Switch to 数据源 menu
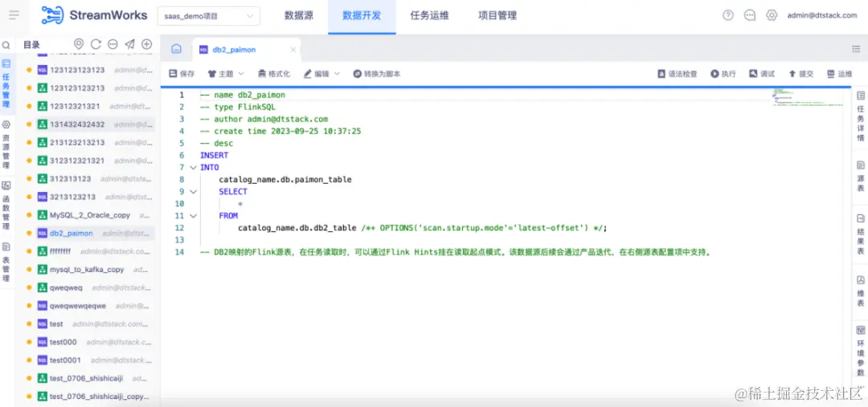This screenshot has height=407, width=868. (299, 15)
